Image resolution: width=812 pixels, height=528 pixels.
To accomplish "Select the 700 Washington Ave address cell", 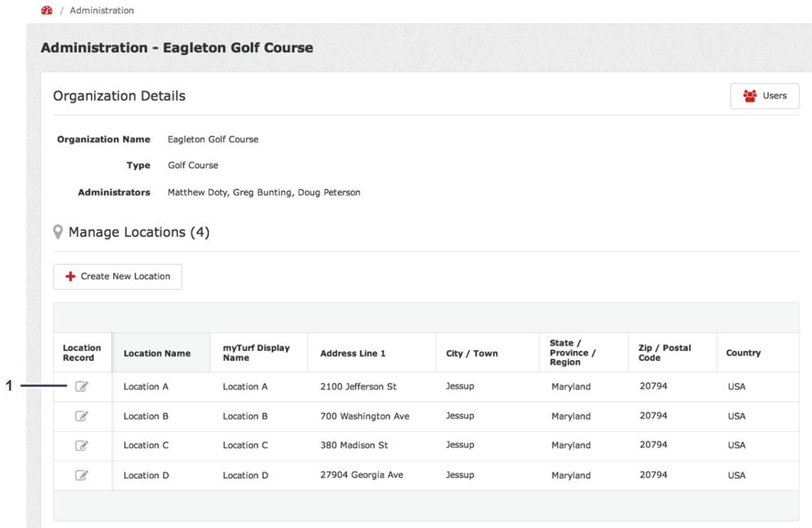I will click(x=364, y=416).
